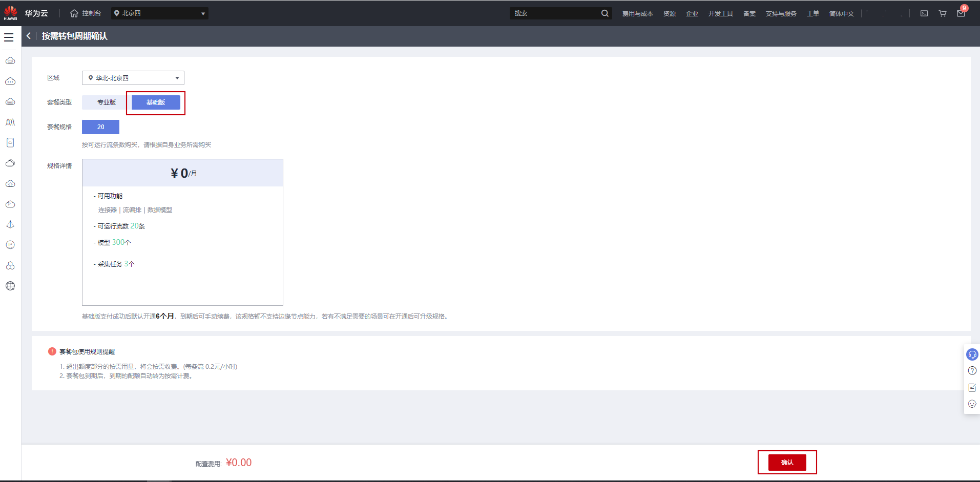The height and width of the screenshot is (482, 980).
Task: Launch the CloudShell terminal icon
Action: pos(924,13)
